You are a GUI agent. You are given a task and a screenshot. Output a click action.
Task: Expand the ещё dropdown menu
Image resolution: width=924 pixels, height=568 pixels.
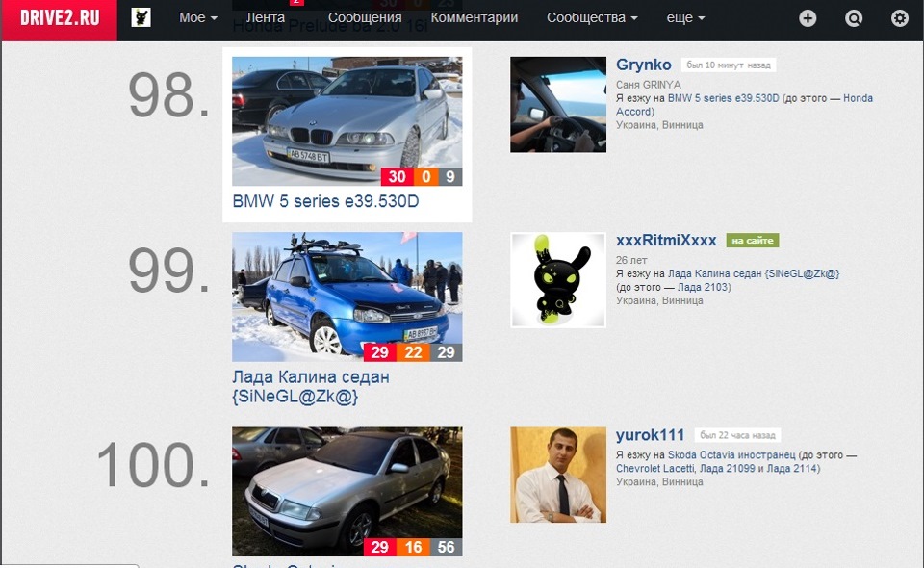tap(685, 17)
